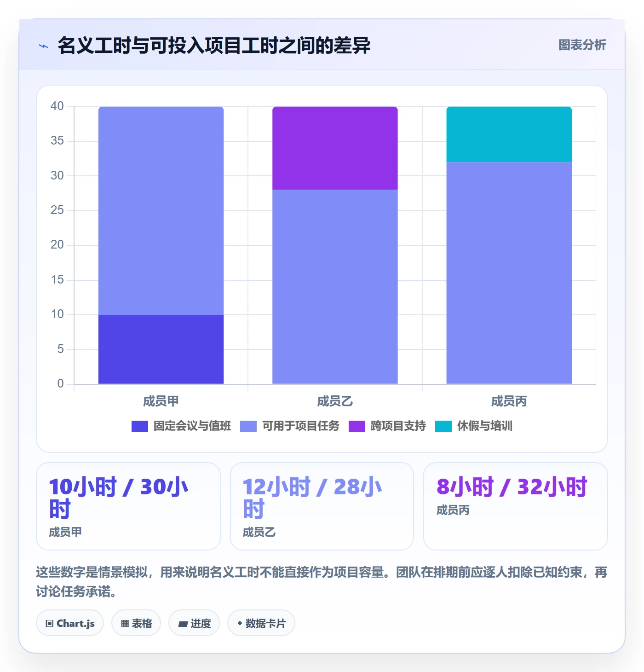The image size is (644, 672).
Task: Click the purple 跨项目支持 segment for 成员乙
Action: tap(335, 148)
